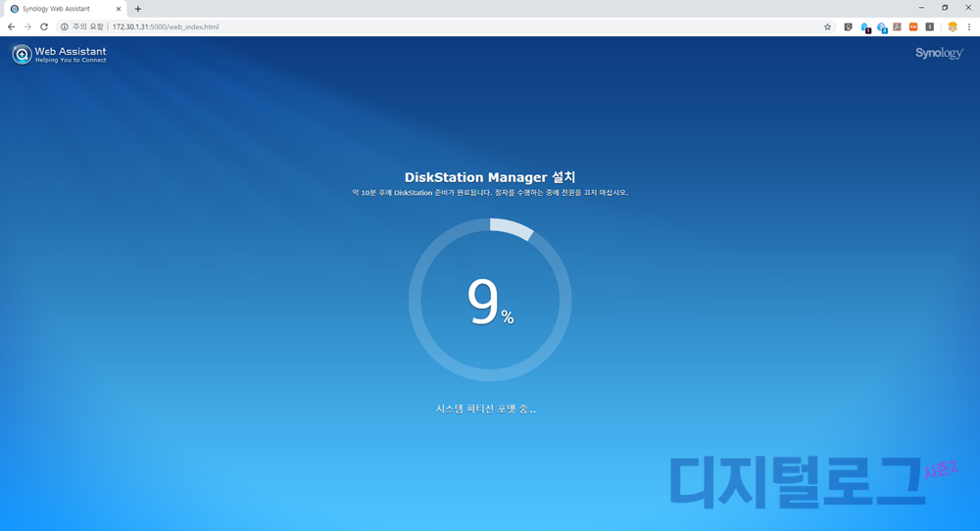Click the Synology brand logo
The width and height of the screenshot is (980, 531).
pyautogui.click(x=940, y=53)
